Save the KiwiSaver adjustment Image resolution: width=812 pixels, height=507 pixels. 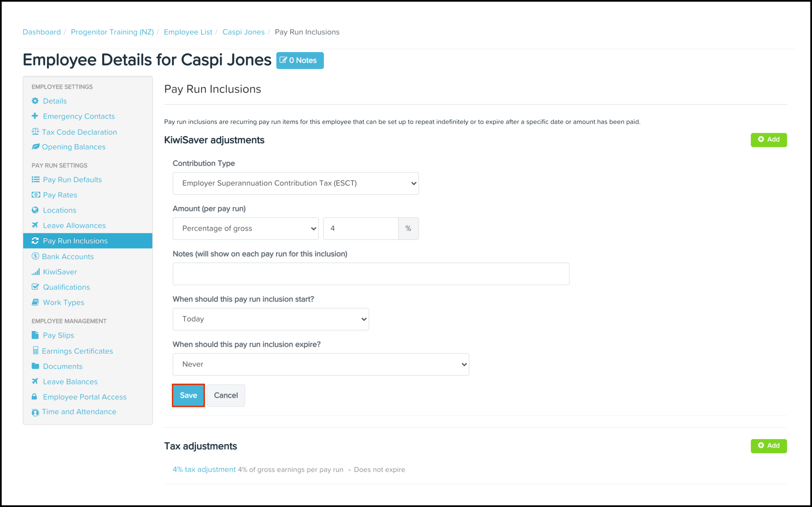(188, 395)
